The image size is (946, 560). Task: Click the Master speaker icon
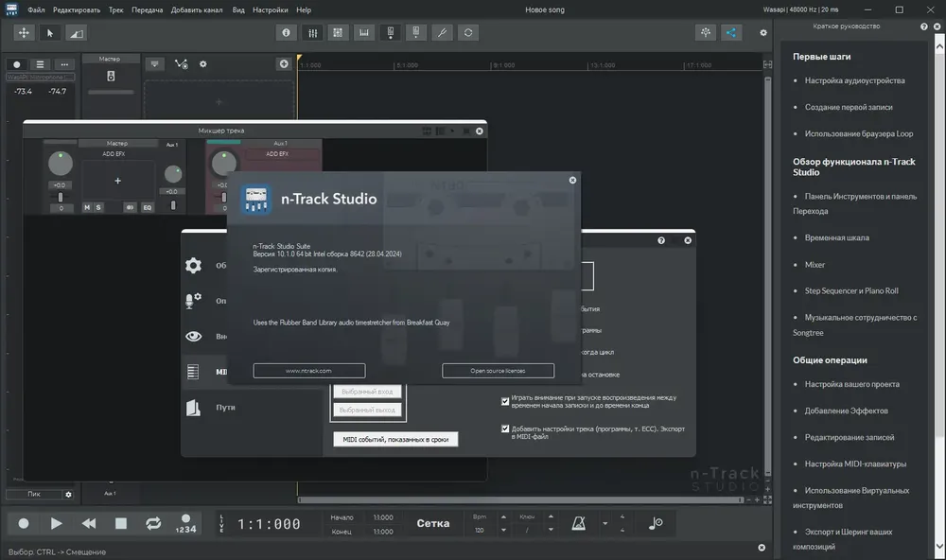point(111,76)
